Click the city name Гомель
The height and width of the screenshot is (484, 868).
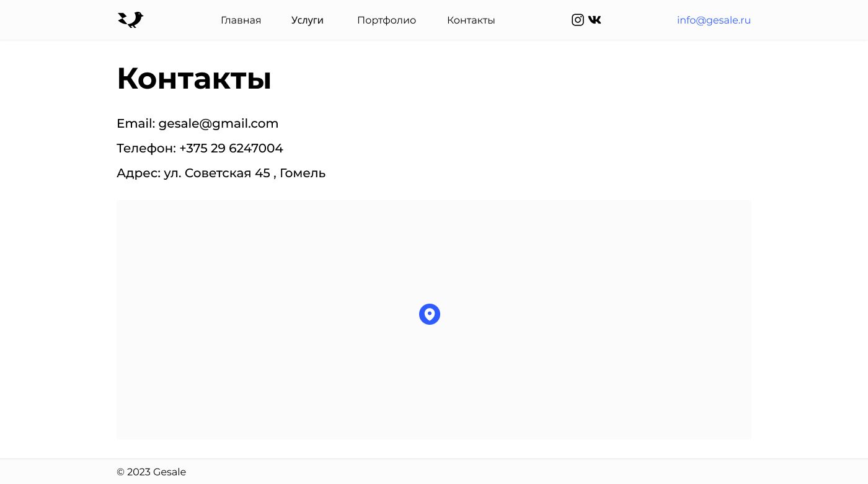click(303, 173)
